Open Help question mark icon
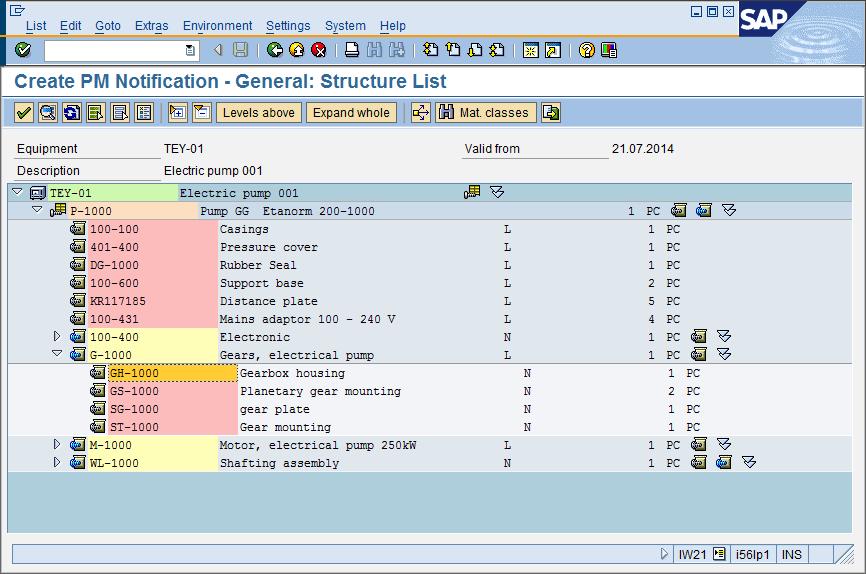The height and width of the screenshot is (574, 866). pyautogui.click(x=587, y=50)
